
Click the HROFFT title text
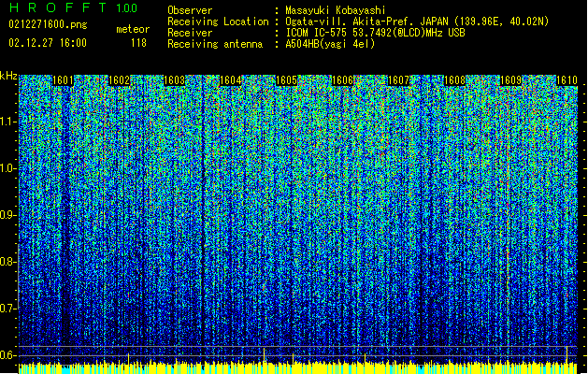coord(58,8)
